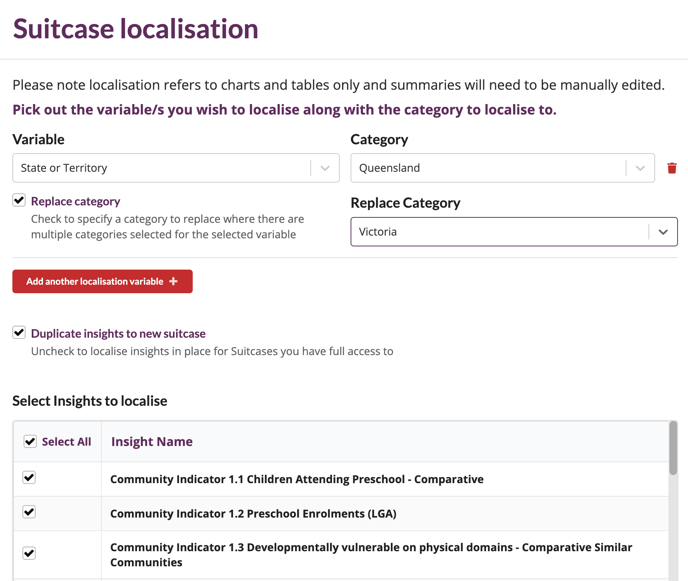Open the Variable dropdown chevron
The height and width of the screenshot is (581, 688).
pyautogui.click(x=325, y=168)
